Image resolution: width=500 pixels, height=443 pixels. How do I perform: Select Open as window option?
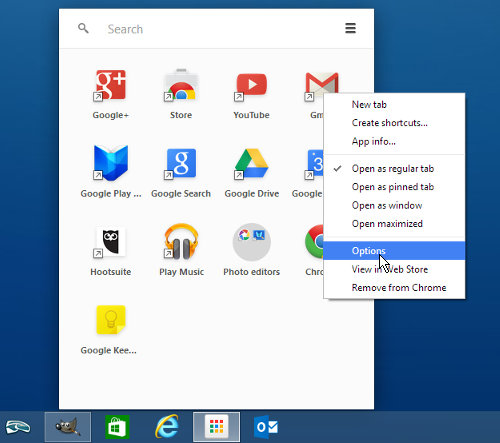click(394, 205)
